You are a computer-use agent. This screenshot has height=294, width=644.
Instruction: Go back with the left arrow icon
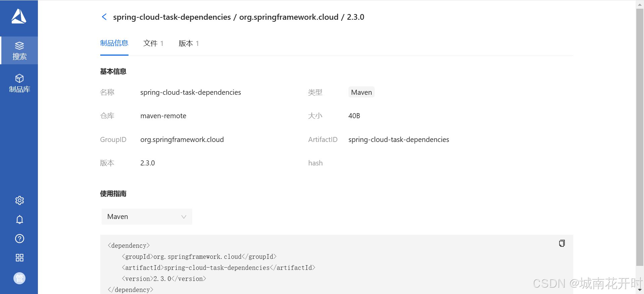(104, 17)
